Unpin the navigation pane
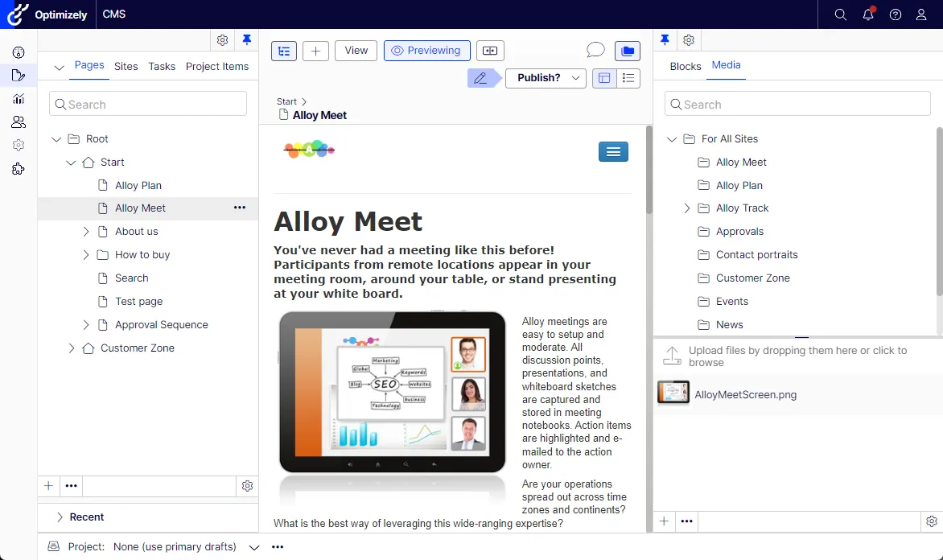This screenshot has height=560, width=943. pos(246,40)
